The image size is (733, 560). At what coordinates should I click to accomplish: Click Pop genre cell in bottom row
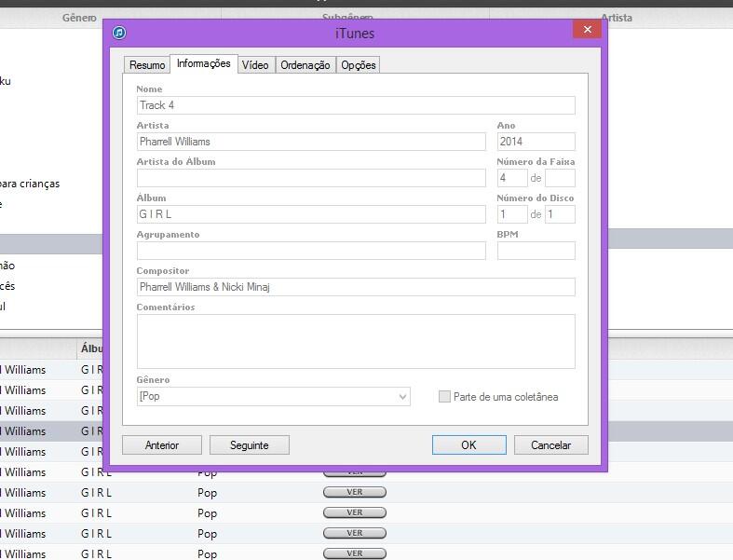(207, 553)
